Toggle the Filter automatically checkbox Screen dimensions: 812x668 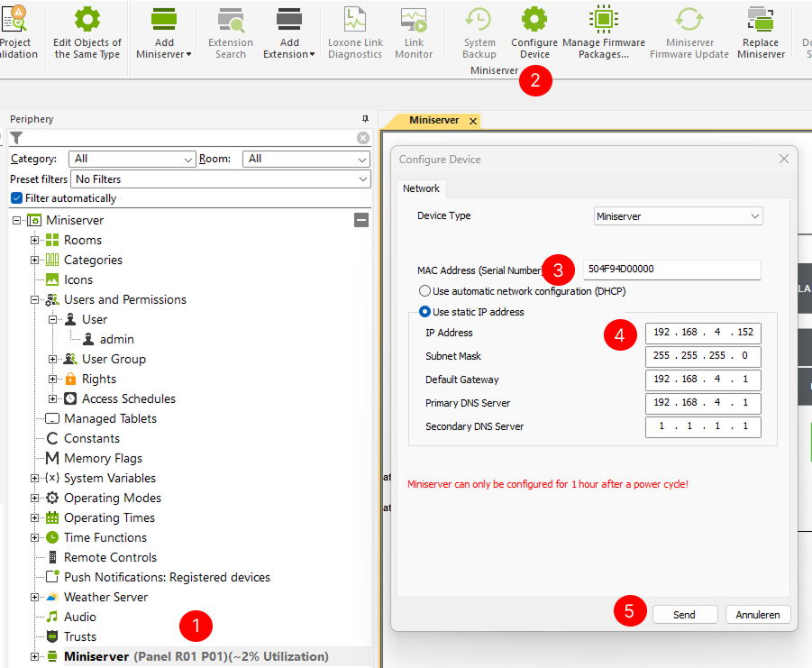coord(16,198)
